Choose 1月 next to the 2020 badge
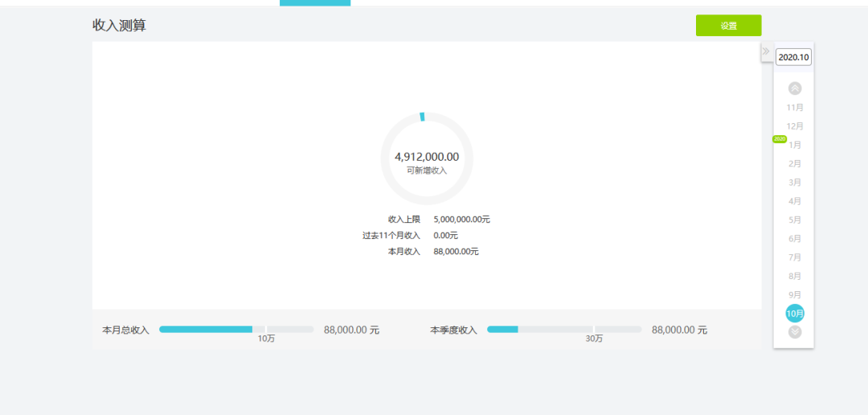The image size is (868, 415). (795, 145)
